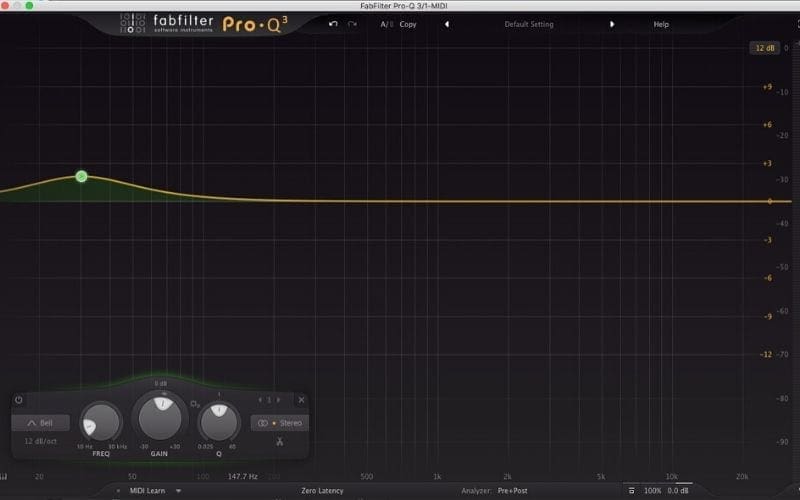Enable MIDI Learn
This screenshot has height=500, width=800.
pyautogui.click(x=147, y=491)
